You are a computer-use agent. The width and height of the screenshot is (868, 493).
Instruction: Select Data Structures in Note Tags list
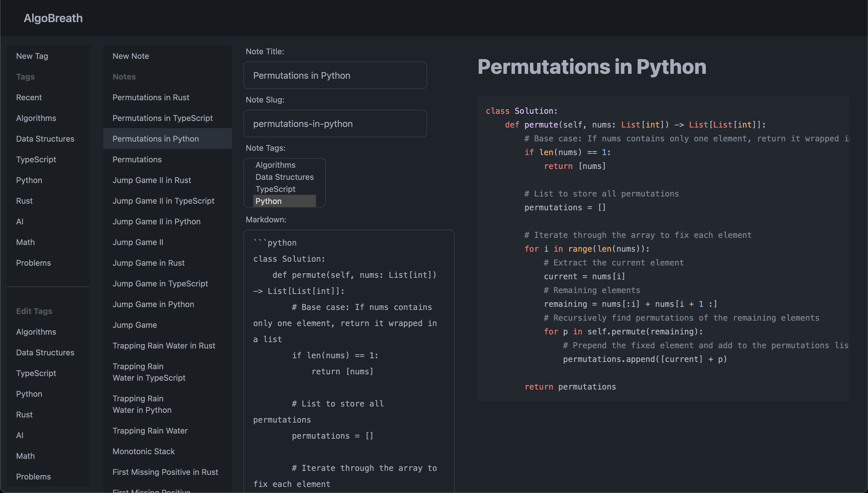(x=284, y=177)
